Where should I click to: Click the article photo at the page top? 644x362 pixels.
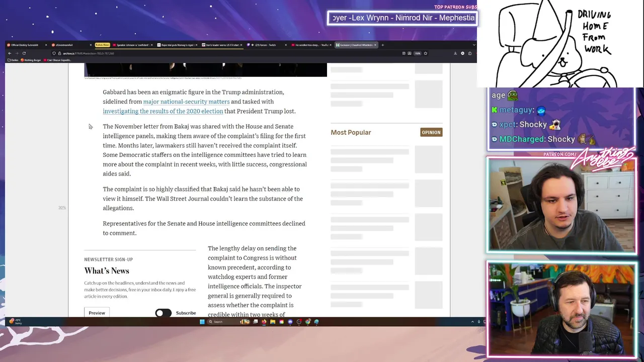tap(205, 70)
